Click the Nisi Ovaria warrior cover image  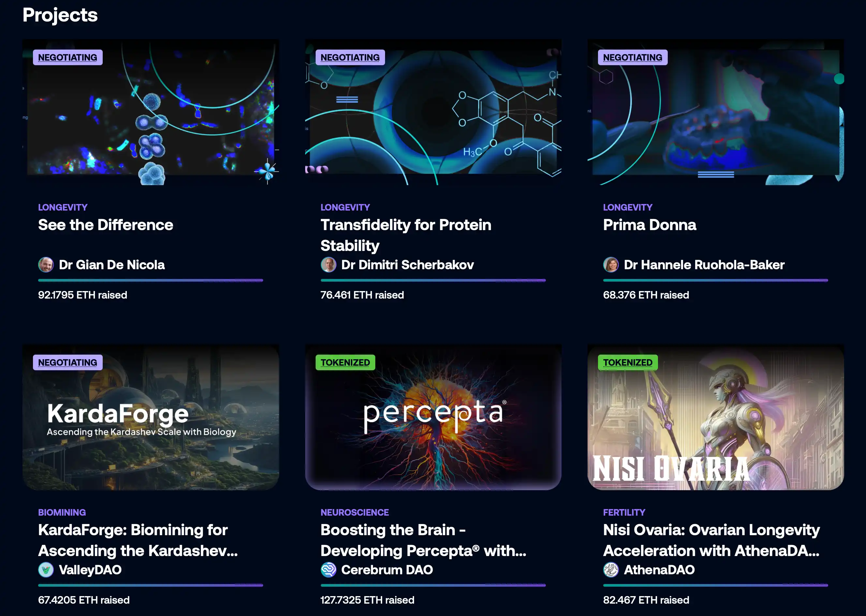click(x=715, y=417)
